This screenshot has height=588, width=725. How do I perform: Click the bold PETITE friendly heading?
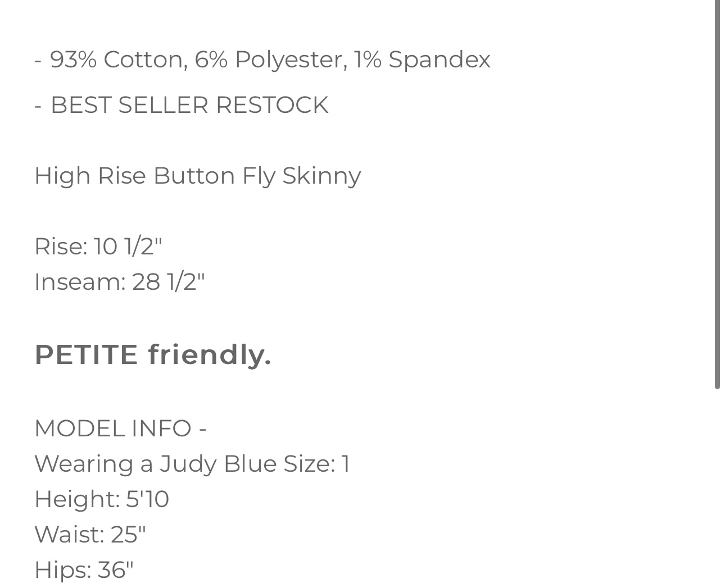153,354
